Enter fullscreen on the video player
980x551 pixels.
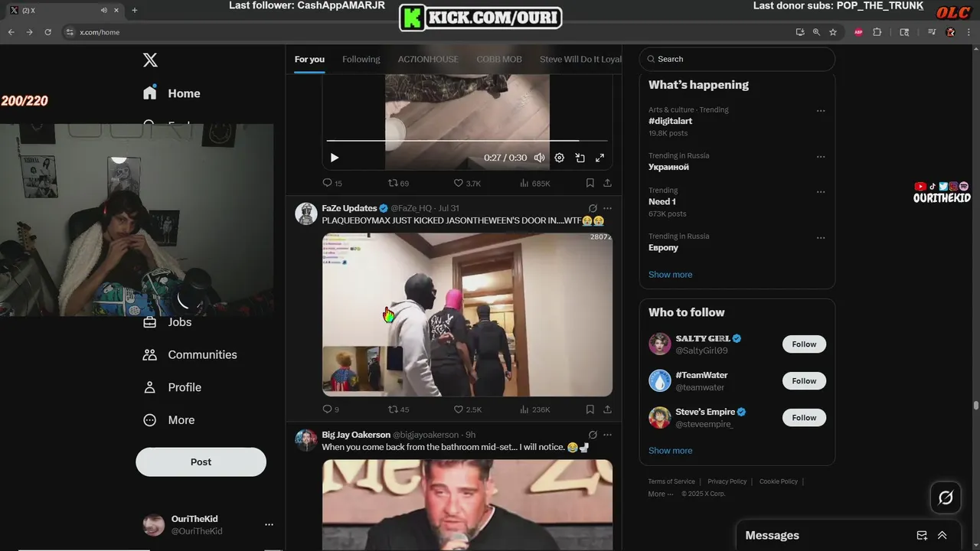click(599, 158)
